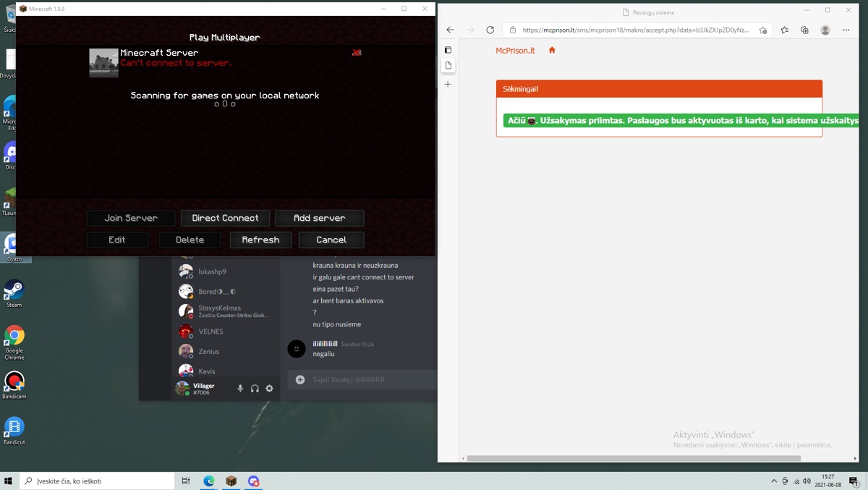
Task: Select the Minecraft Server entry thumbnail
Action: coord(103,63)
